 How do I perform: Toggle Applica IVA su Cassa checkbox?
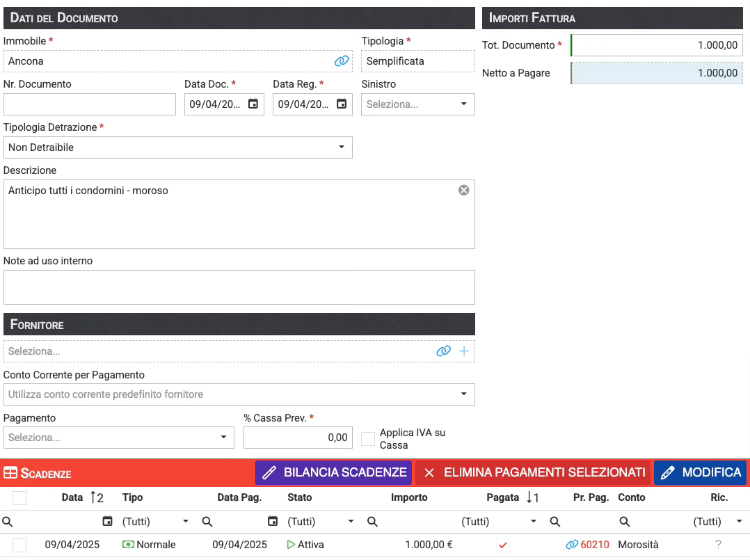point(368,438)
